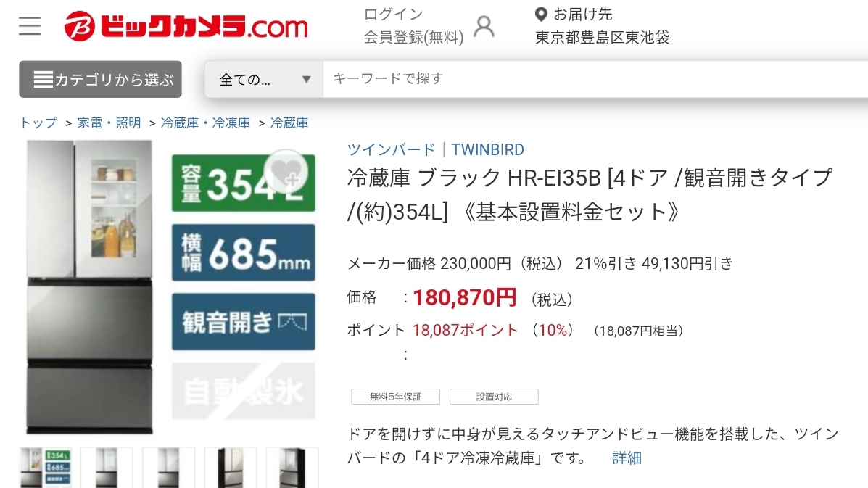Open 家電・照明 breadcrumb link
The width and height of the screenshot is (868, 488).
[109, 123]
